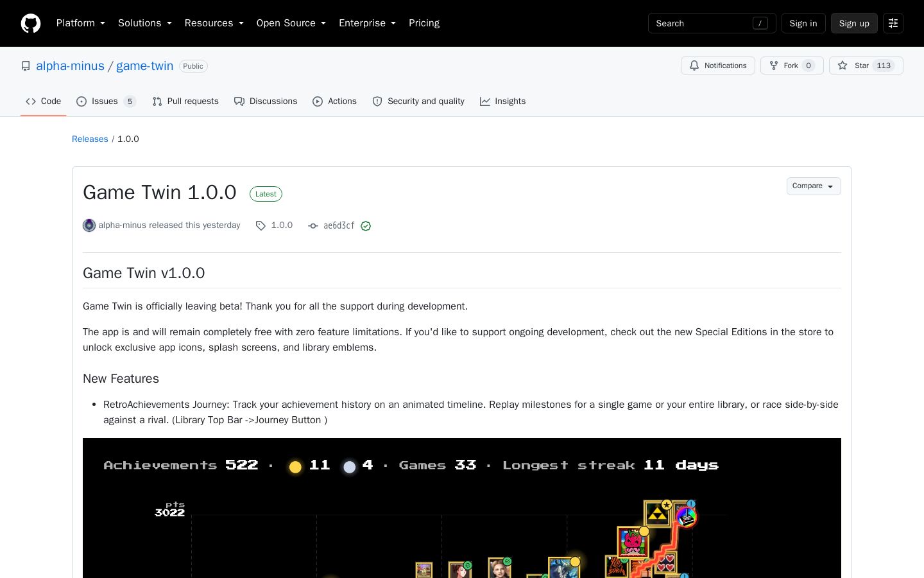Open the Issues tab
Viewport: 924px width, 578px height.
click(x=106, y=101)
